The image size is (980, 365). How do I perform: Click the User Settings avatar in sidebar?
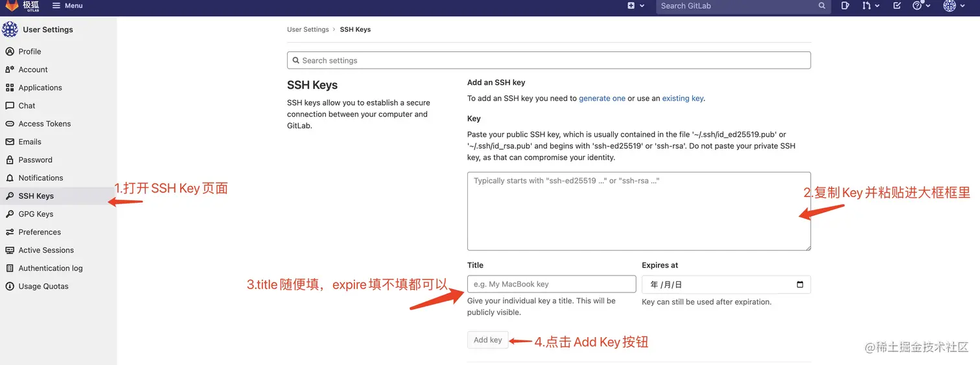point(10,29)
